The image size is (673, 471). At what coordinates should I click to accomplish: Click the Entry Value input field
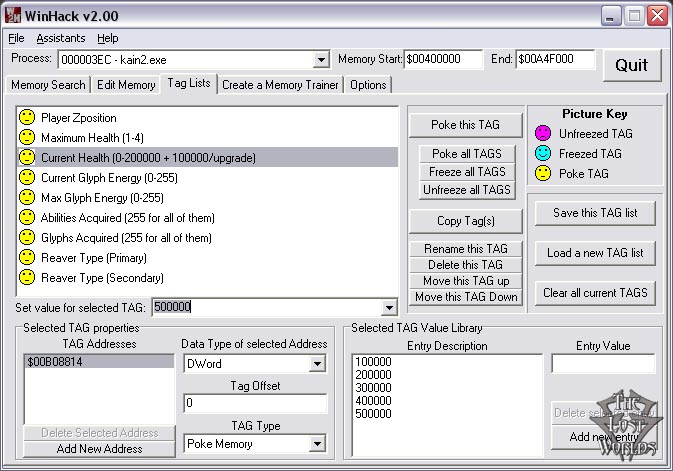point(603,364)
